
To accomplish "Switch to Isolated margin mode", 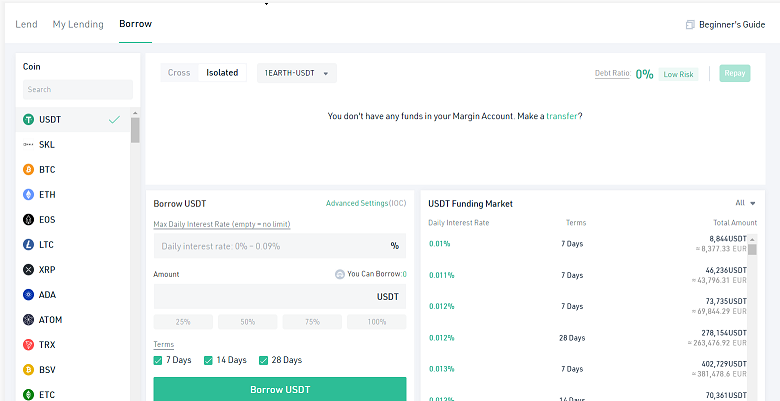I will (x=222, y=73).
